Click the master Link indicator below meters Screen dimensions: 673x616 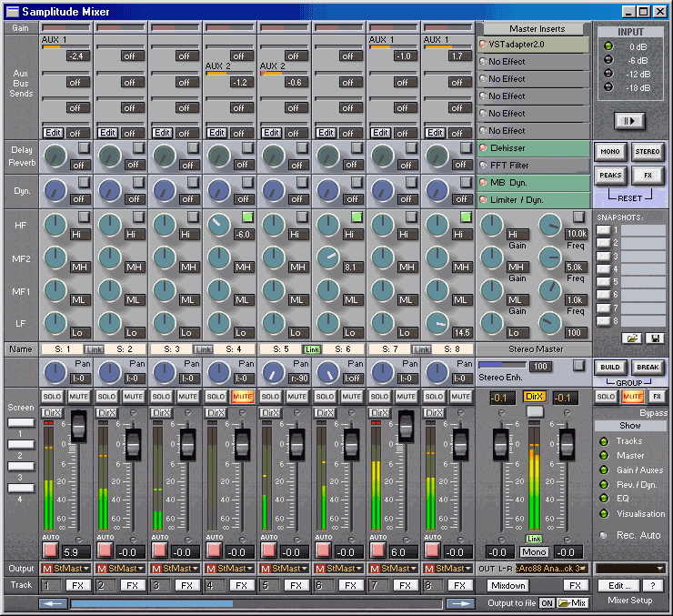click(535, 539)
